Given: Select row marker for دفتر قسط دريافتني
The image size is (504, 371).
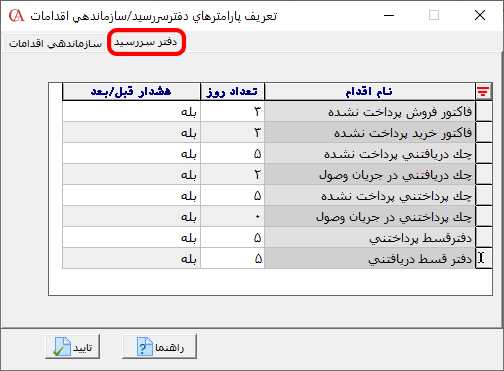Looking at the screenshot, I should click(484, 258).
